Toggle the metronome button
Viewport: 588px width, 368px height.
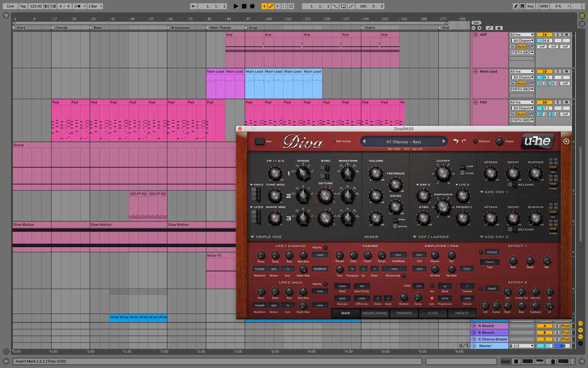[78, 6]
